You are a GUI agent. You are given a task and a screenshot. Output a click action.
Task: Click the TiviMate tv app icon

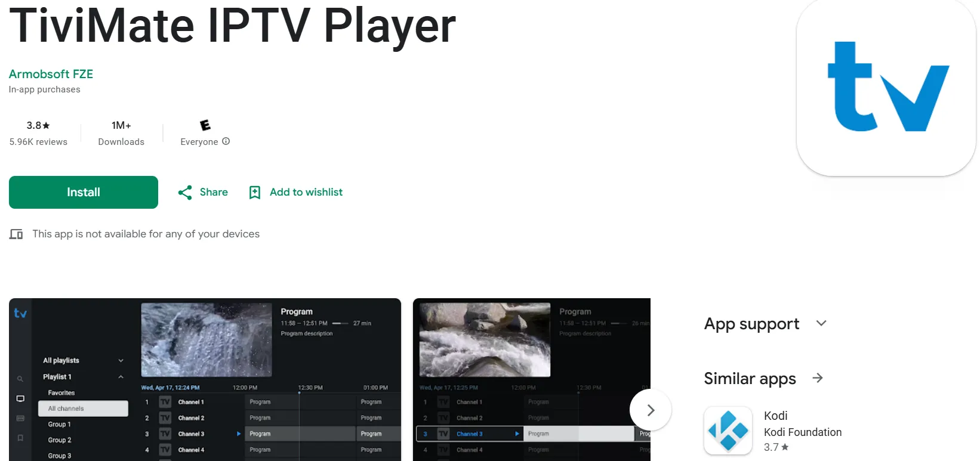tap(886, 87)
